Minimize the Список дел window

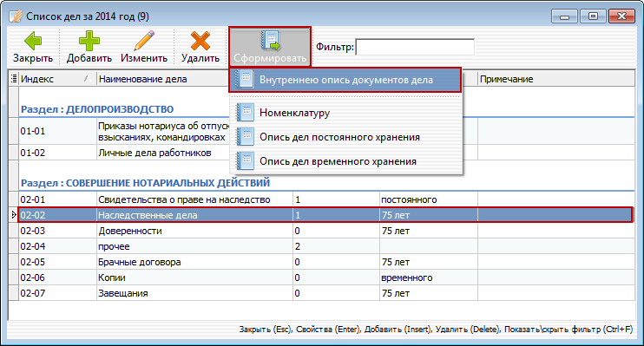point(564,16)
